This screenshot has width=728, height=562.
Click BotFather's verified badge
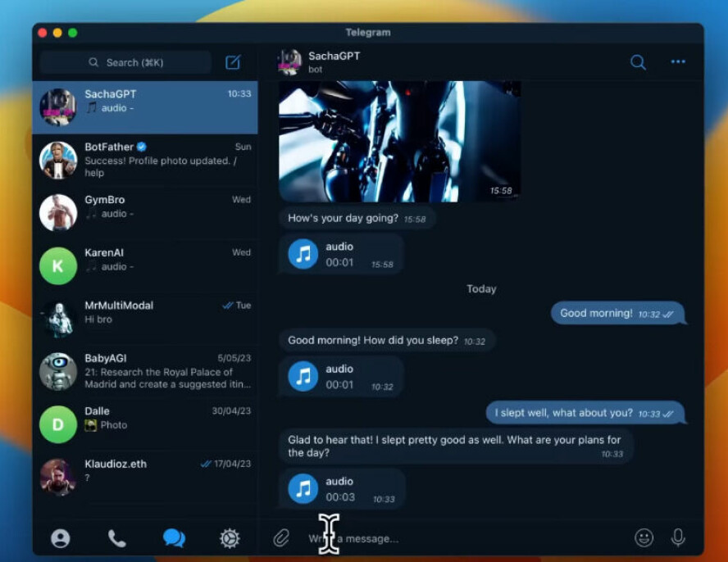coord(142,147)
